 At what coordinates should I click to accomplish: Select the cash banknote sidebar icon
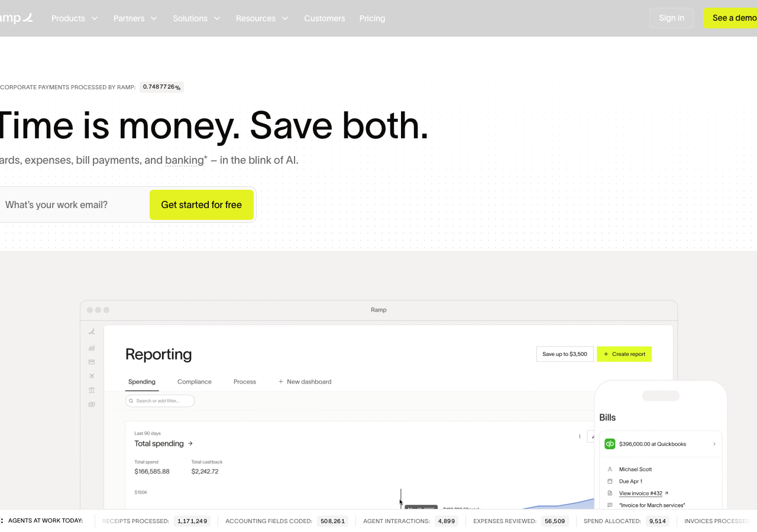click(x=92, y=404)
